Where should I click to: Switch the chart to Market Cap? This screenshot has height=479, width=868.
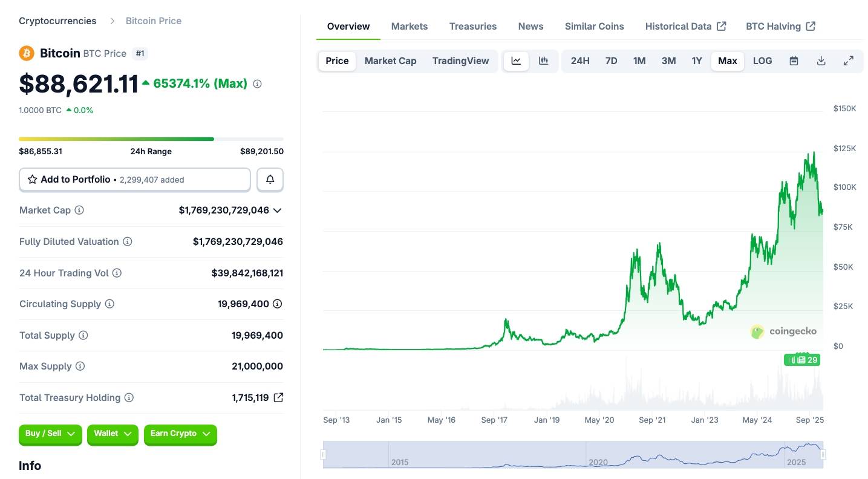point(390,60)
